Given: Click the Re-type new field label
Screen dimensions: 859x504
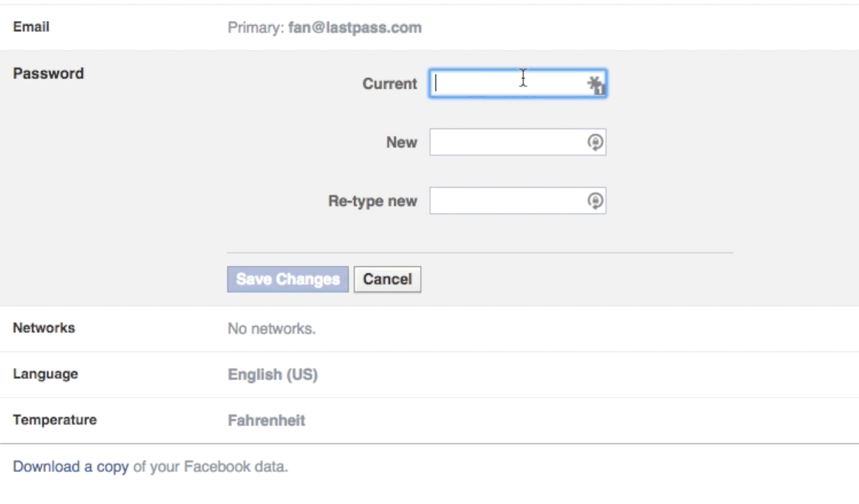Looking at the screenshot, I should (373, 202).
